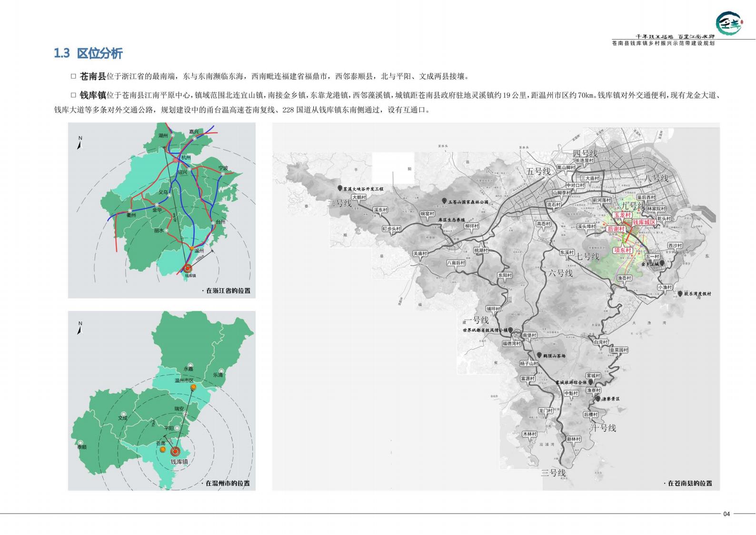Click the 1.3 区位分析 section heading
756x535 pixels.
[88, 53]
